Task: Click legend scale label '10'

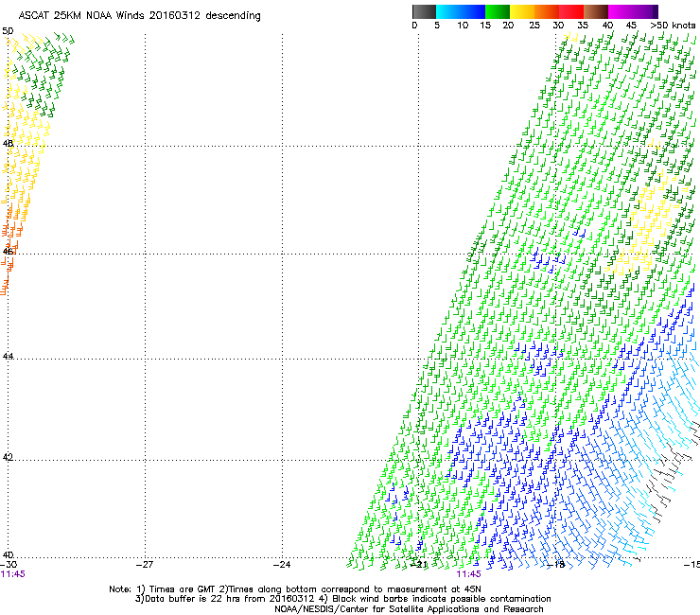Action: (x=463, y=26)
